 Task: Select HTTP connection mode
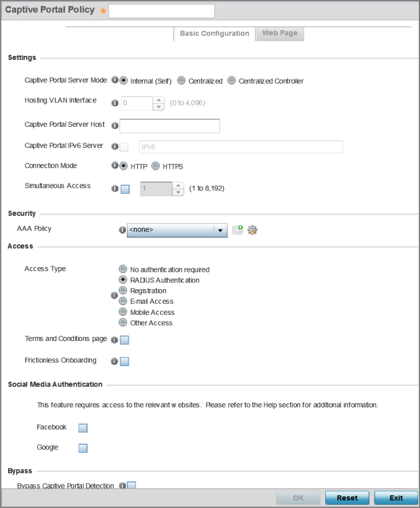[123, 166]
